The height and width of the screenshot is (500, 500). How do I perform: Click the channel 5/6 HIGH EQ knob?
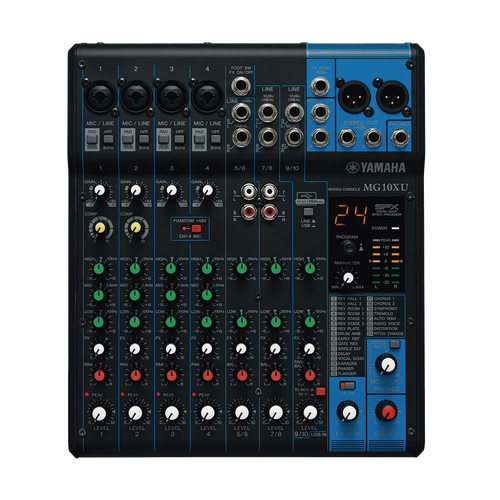pyautogui.click(x=242, y=268)
